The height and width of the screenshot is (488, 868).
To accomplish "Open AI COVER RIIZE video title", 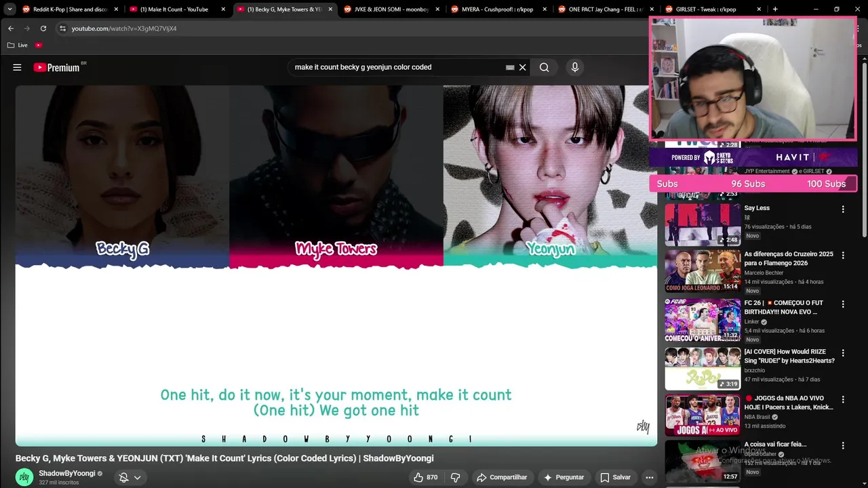I will 789,357.
